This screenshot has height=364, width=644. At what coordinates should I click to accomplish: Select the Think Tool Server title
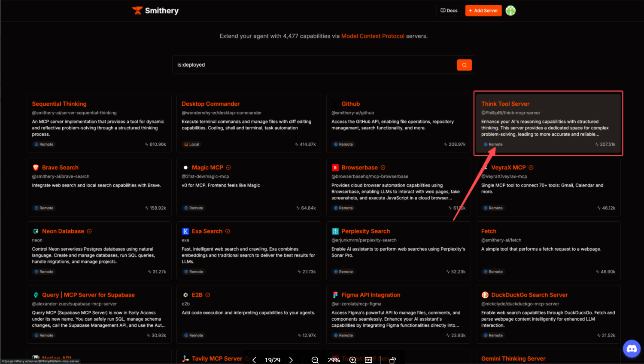(505, 104)
